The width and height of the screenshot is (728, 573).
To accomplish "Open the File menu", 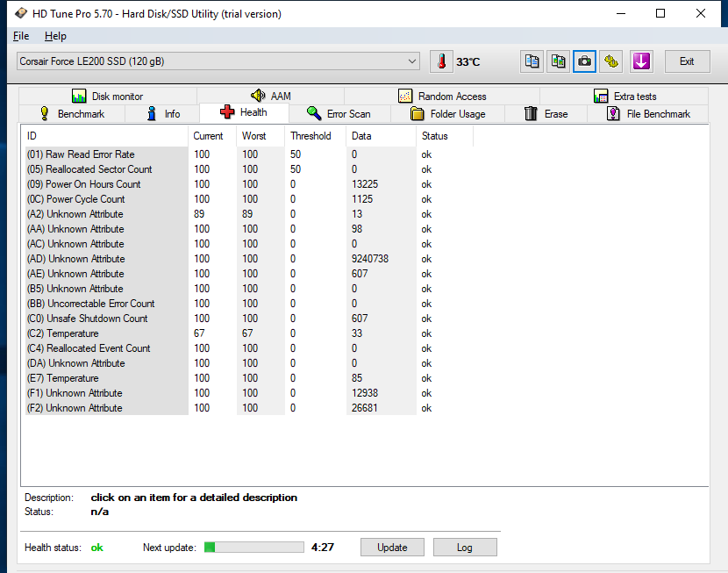I will pos(21,36).
